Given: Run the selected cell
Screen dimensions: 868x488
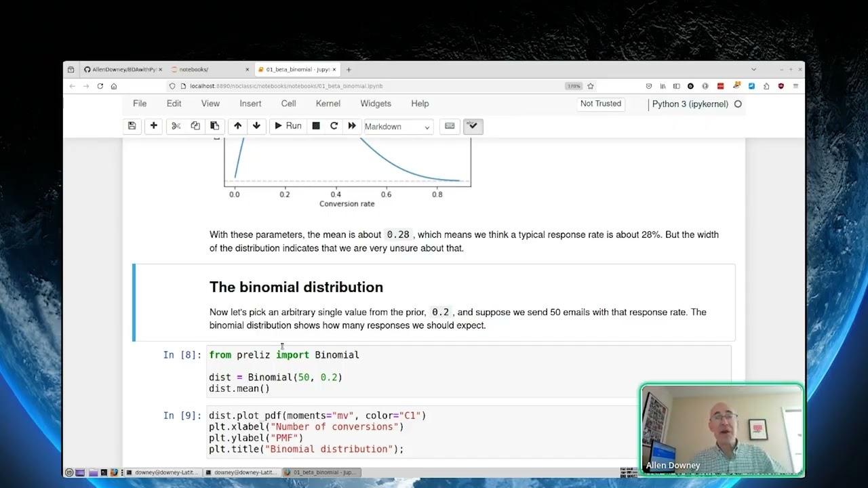Looking at the screenshot, I should click(x=287, y=126).
